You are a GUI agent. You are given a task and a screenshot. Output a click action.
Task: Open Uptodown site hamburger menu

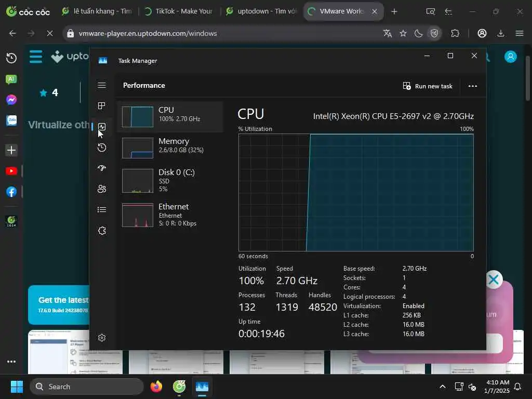36,57
